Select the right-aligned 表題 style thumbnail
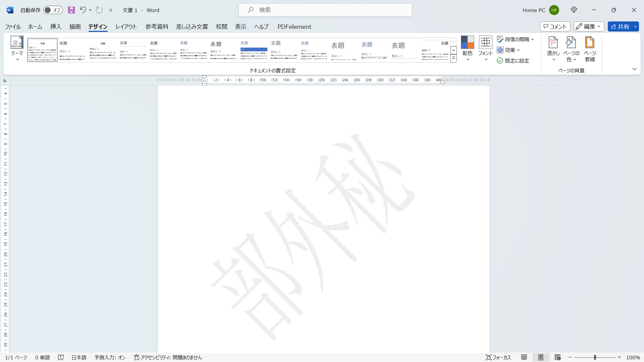644x362 pixels. pos(435,50)
